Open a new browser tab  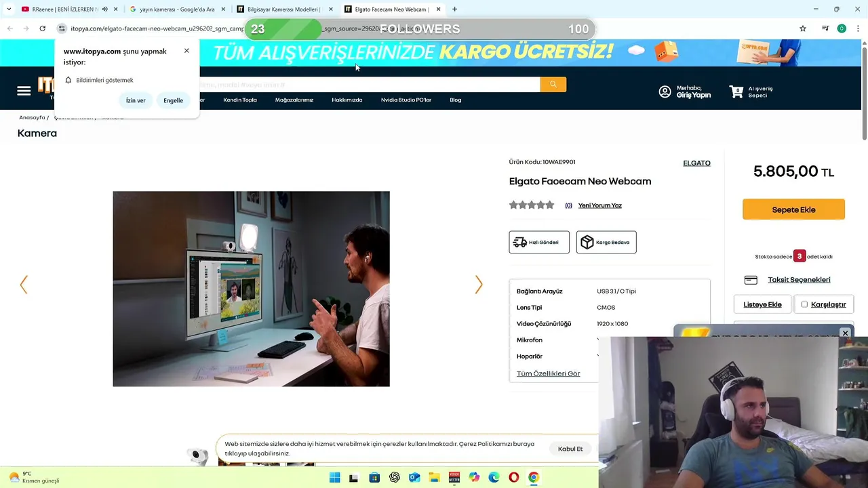coord(454,9)
